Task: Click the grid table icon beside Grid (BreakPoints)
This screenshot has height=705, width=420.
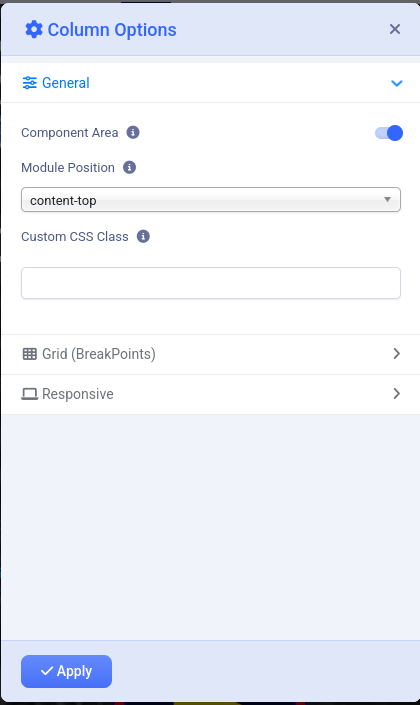Action: pyautogui.click(x=30, y=354)
